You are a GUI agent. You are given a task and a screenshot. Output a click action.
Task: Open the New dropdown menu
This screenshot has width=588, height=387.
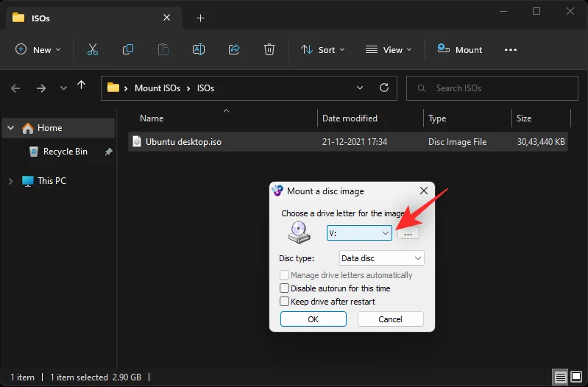tap(38, 50)
